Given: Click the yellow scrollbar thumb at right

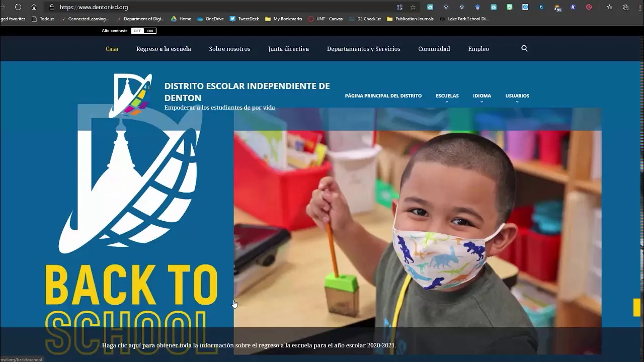Looking at the screenshot, I should (x=637, y=307).
